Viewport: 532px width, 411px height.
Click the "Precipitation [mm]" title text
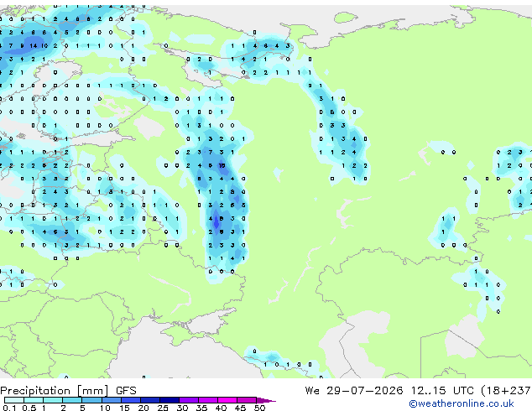click(55, 391)
